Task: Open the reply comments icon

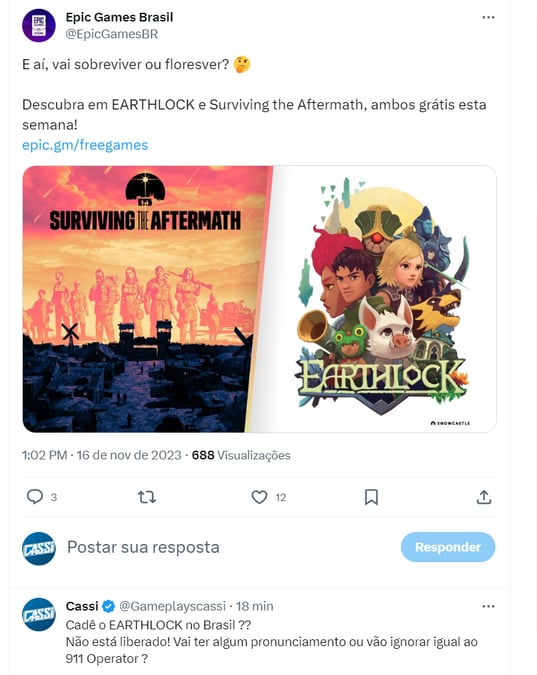Action: click(35, 497)
